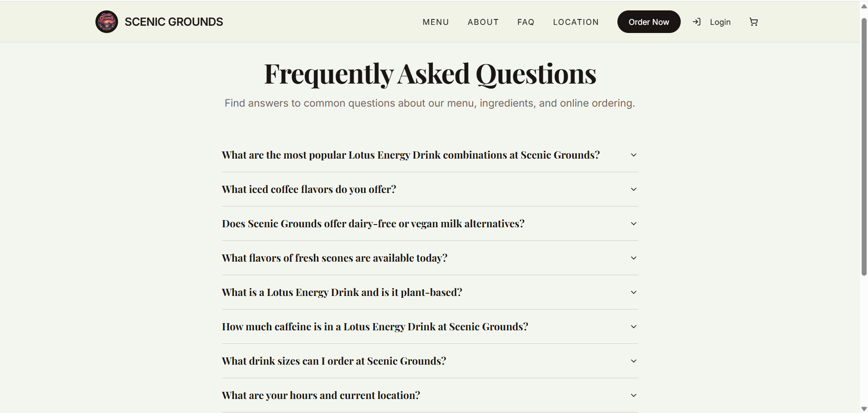The height and width of the screenshot is (413, 868).
Task: Expand chevron for hours and location question
Action: 634,395
